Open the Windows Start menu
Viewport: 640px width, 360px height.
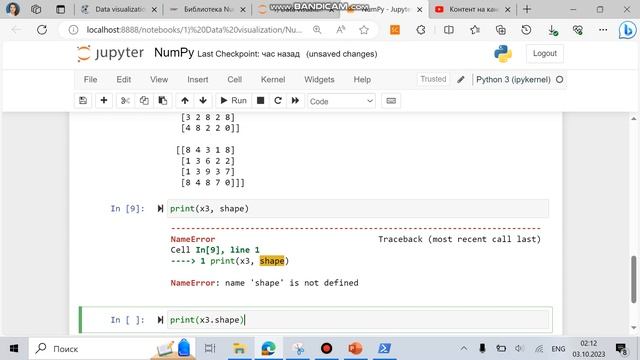click(14, 349)
